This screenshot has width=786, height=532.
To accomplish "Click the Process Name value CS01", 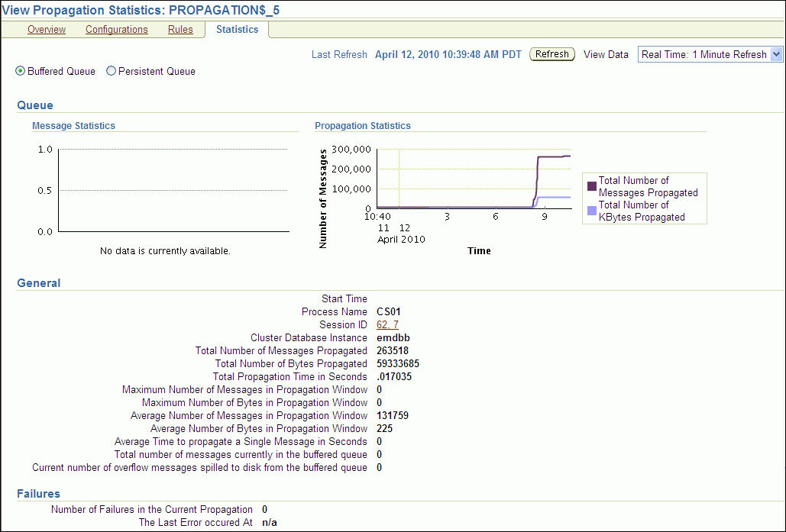I will pyautogui.click(x=389, y=312).
